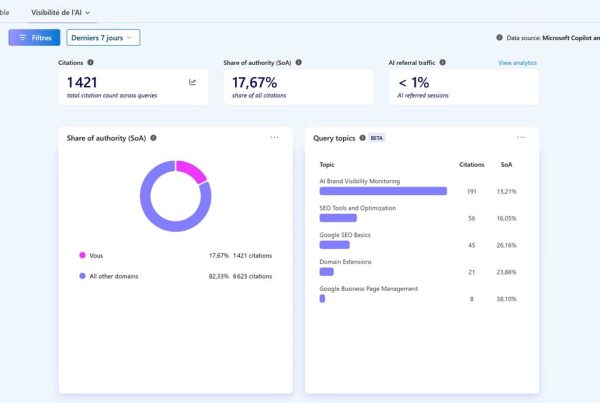Select the AI Brand Visibility Monitoring bar

tap(383, 191)
